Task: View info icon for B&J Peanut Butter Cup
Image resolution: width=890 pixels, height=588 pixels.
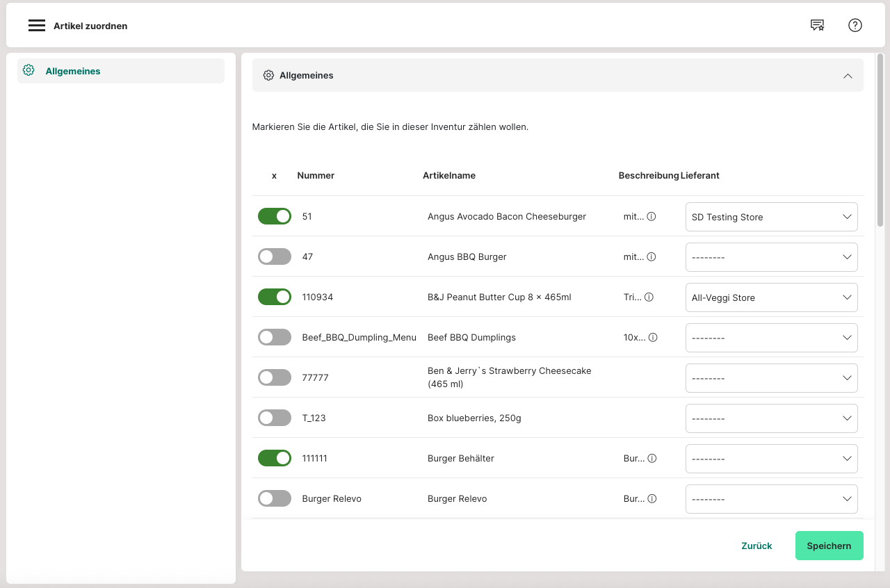Action: tap(649, 297)
